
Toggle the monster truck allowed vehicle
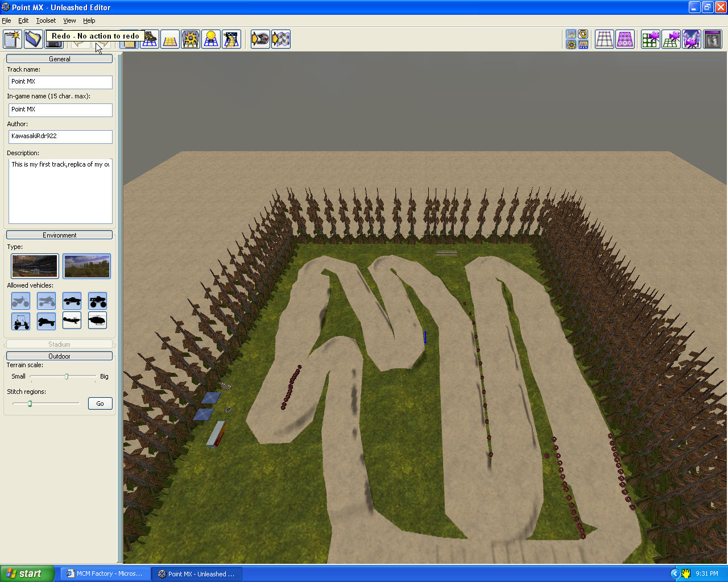pyautogui.click(x=97, y=301)
